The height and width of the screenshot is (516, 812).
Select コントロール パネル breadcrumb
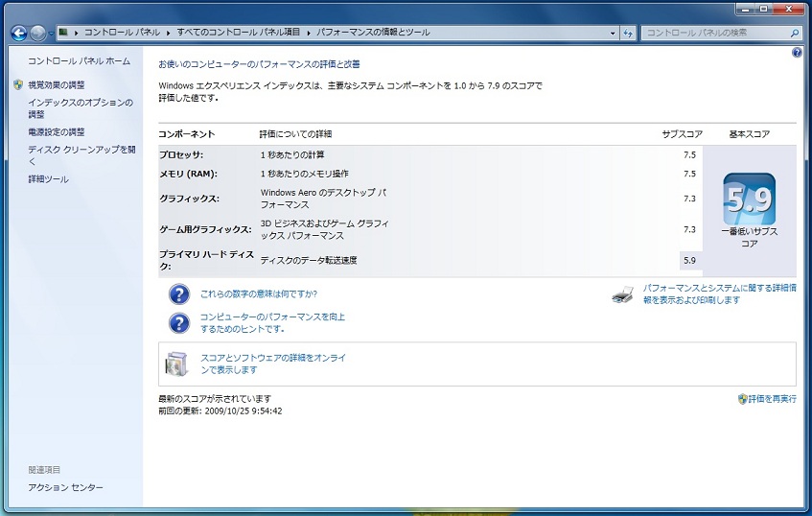coord(122,32)
